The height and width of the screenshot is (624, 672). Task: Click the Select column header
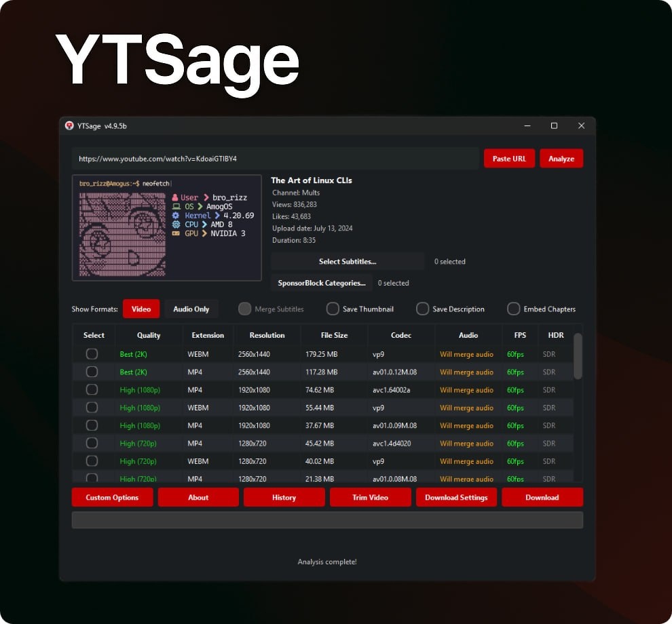[x=94, y=335]
